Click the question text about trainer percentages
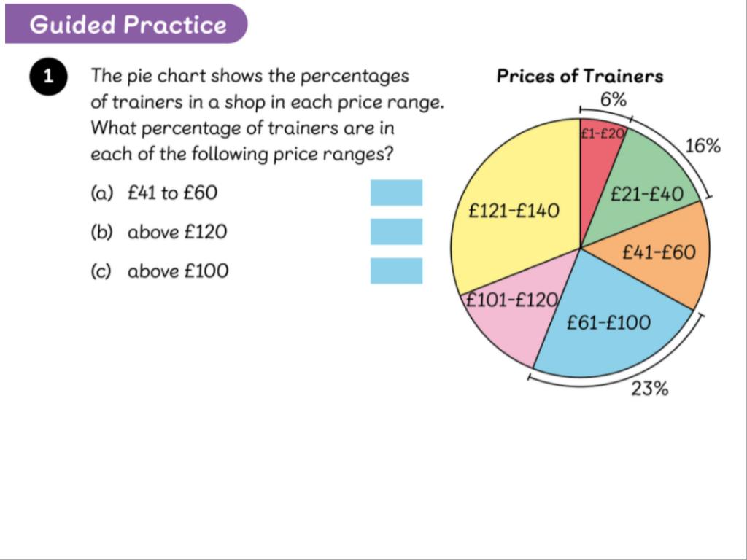Image resolution: width=747 pixels, height=560 pixels. tap(266, 115)
